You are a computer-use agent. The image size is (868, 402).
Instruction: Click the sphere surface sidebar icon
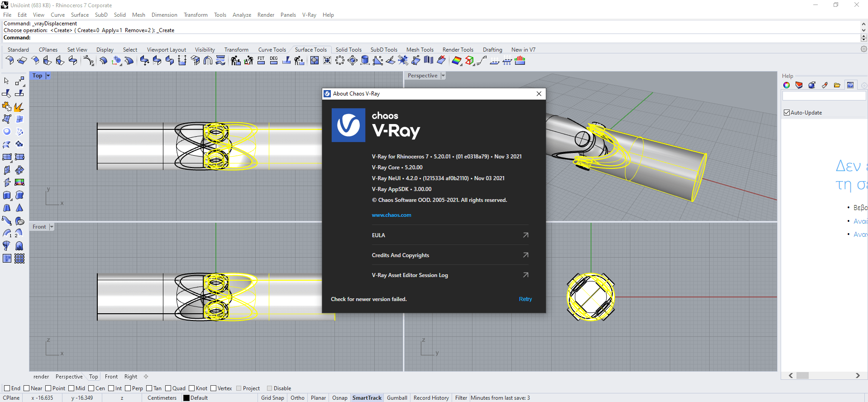click(7, 132)
